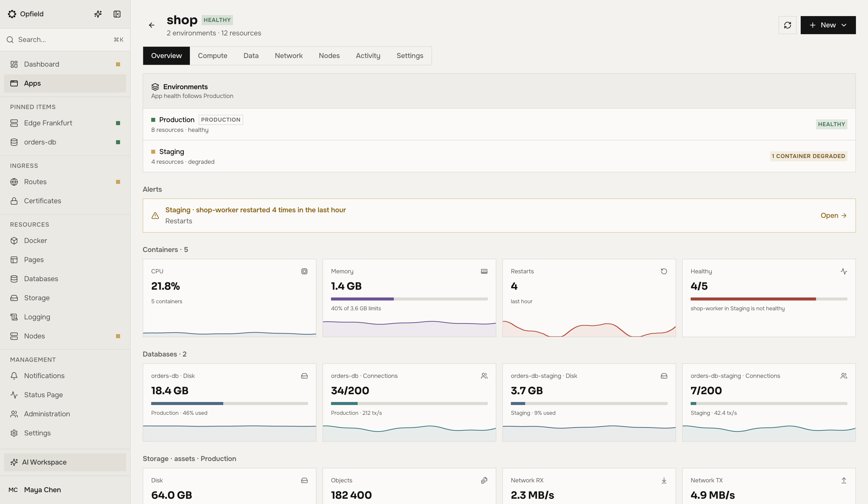Open Dashboard in the sidebar
Viewport: 868px width, 504px height.
[65, 64]
